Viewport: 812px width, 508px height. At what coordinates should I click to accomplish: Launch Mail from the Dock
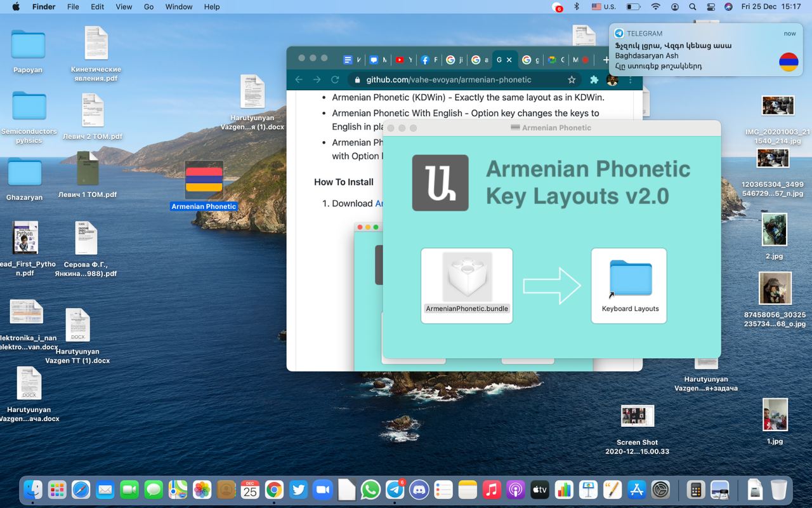pyautogui.click(x=105, y=490)
